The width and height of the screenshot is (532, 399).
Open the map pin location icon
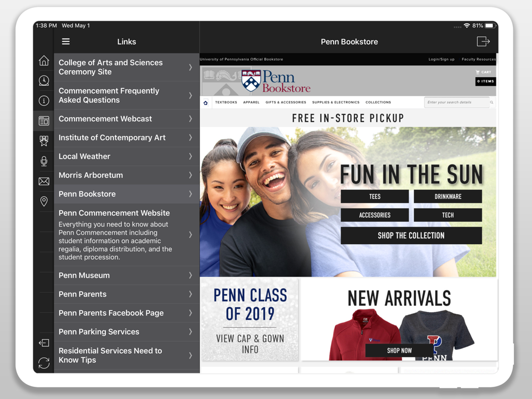point(44,201)
